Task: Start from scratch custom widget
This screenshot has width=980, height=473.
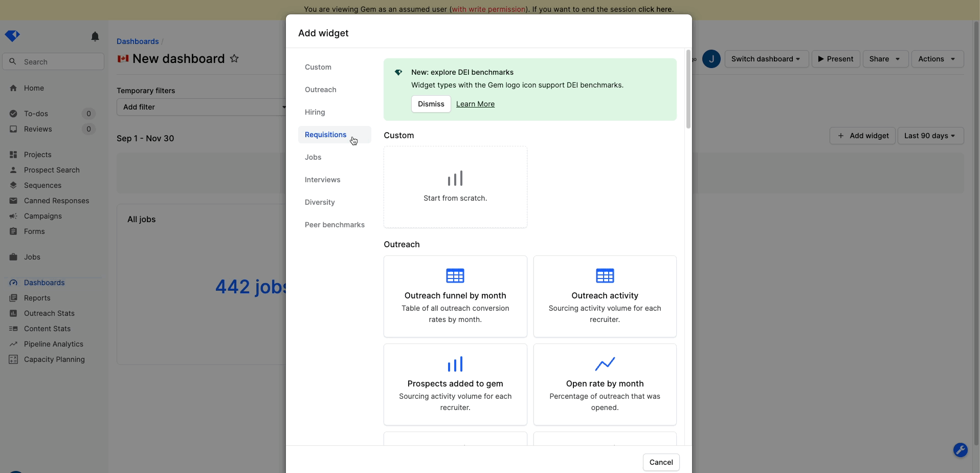Action: tap(455, 187)
